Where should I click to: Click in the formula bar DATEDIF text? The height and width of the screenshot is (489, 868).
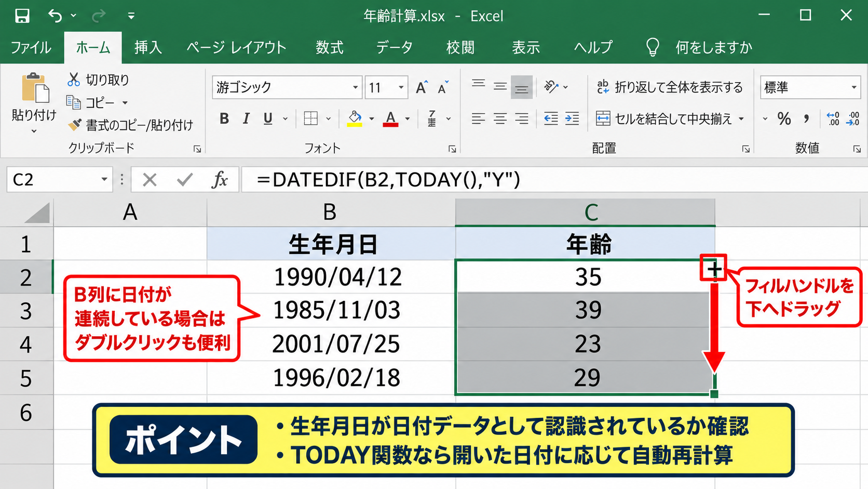coord(388,180)
